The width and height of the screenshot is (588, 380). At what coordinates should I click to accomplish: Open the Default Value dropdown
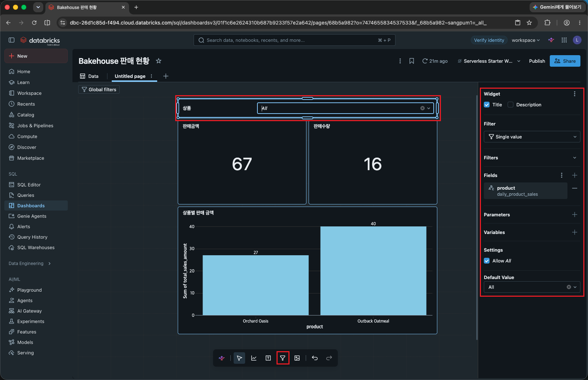pos(532,287)
